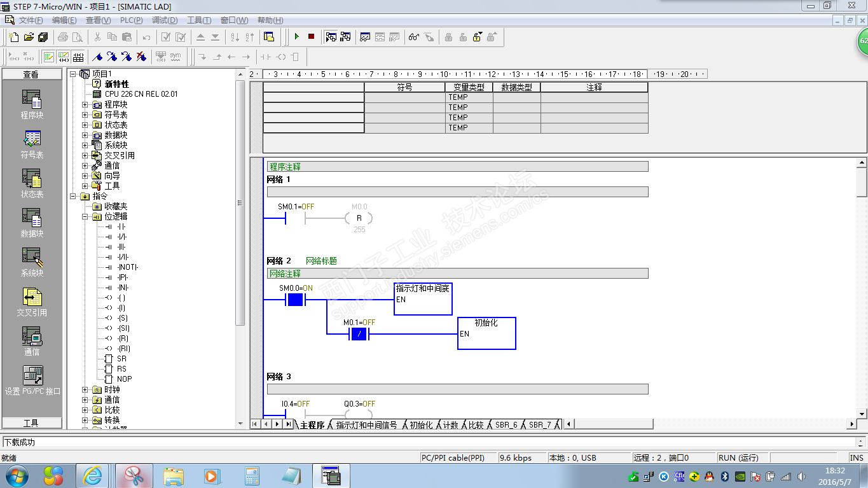Switch to the 指示灯和中间信号 tab
This screenshot has height=488, width=868.
(366, 424)
